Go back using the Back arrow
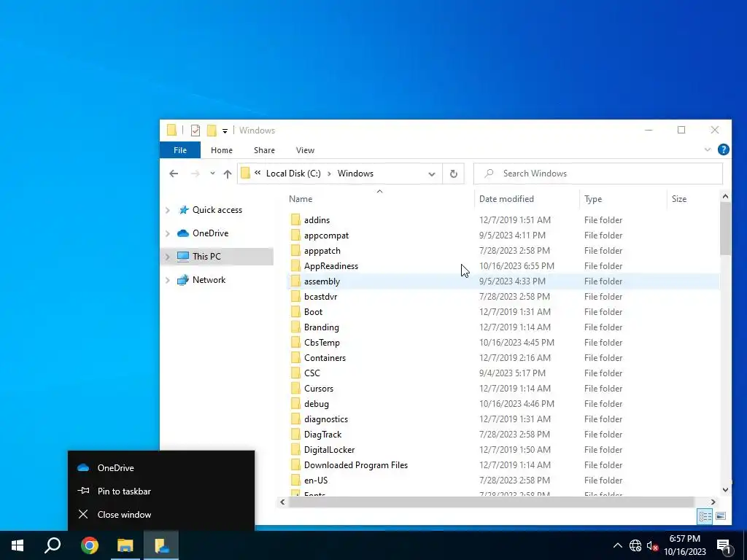747x560 pixels. [174, 174]
